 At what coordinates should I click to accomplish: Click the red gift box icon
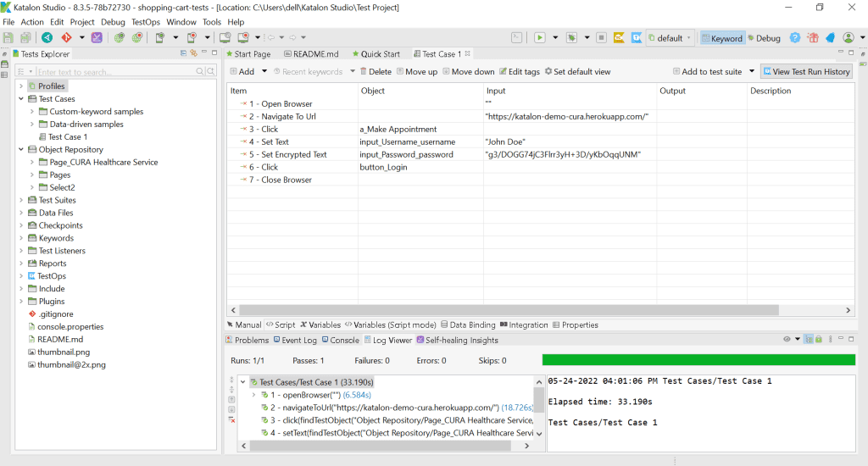tap(813, 38)
